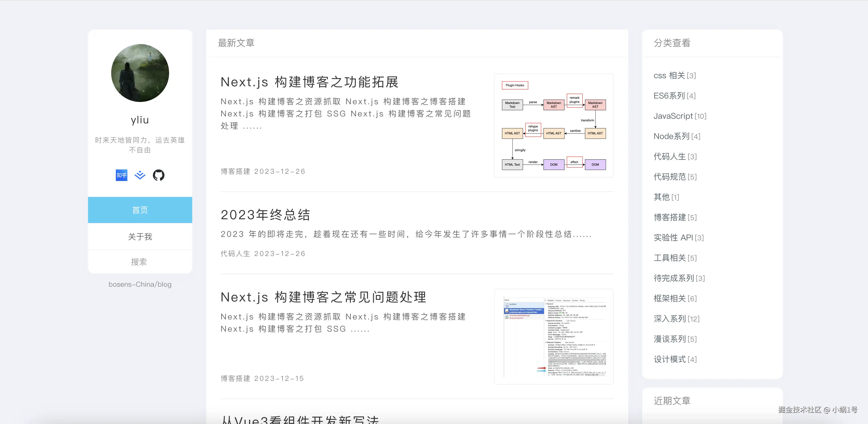
Task: Click the GitHub icon link
Action: click(158, 175)
